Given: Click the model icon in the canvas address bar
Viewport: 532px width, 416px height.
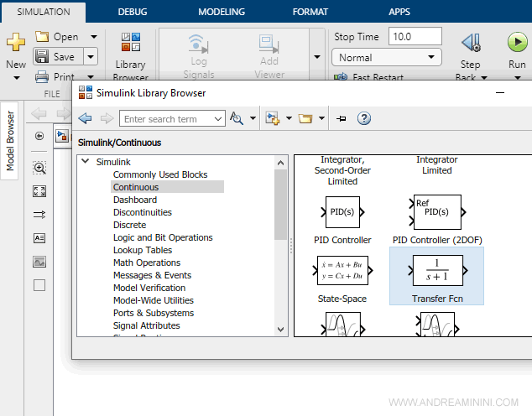Looking at the screenshot, I should [x=62, y=136].
